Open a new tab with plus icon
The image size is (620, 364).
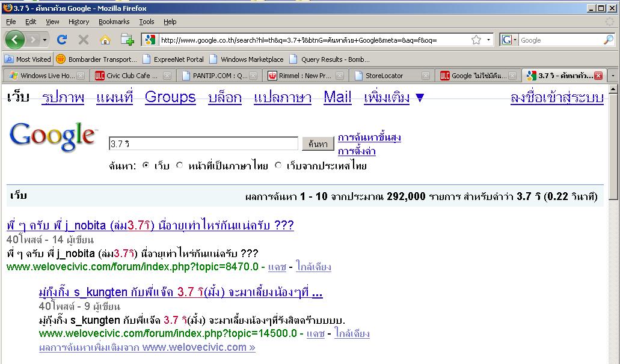[127, 40]
